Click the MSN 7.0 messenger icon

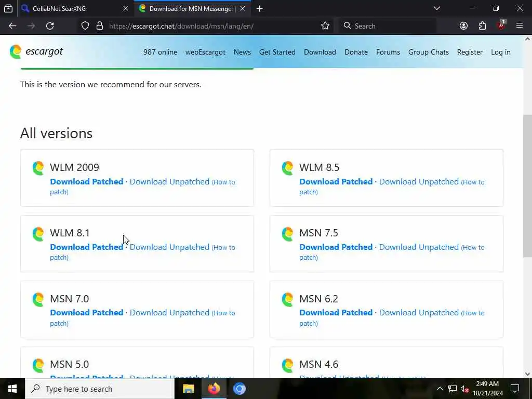[38, 299]
